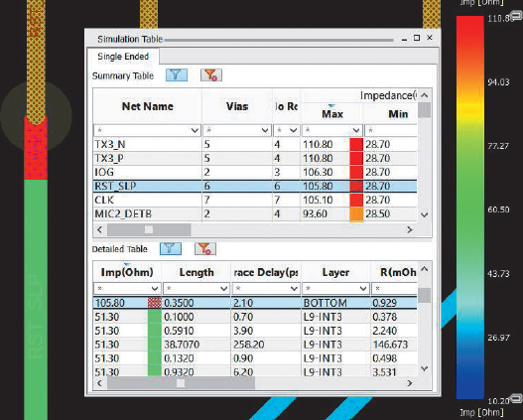Select detailed row with length 0.3500

tap(255, 303)
